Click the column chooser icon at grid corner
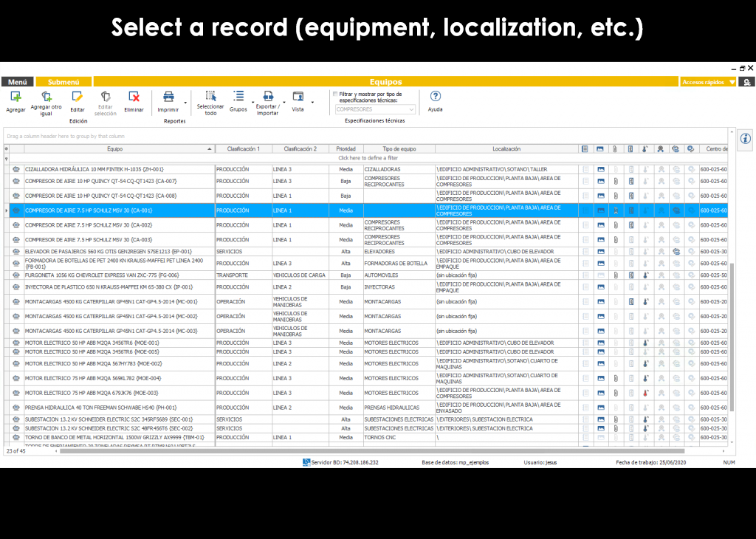 (x=6, y=149)
